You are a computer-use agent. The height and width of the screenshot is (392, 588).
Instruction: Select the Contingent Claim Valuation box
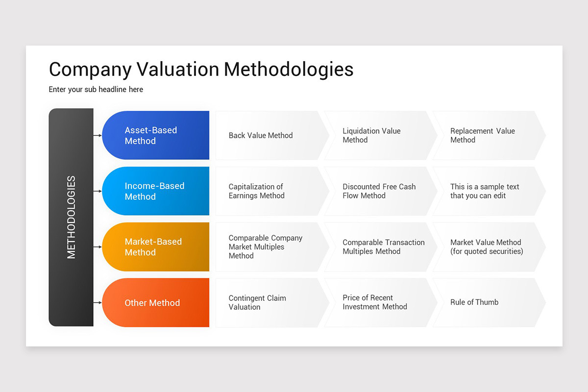click(x=272, y=303)
